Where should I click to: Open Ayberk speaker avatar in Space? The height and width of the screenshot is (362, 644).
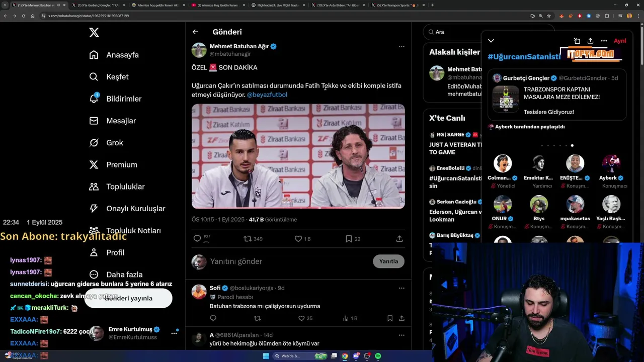click(611, 163)
